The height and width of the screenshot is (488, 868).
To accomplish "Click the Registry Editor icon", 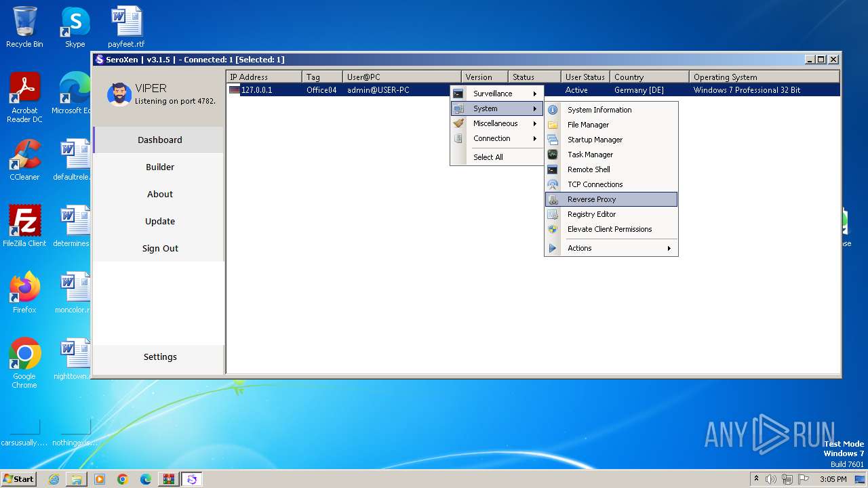I will coord(553,214).
